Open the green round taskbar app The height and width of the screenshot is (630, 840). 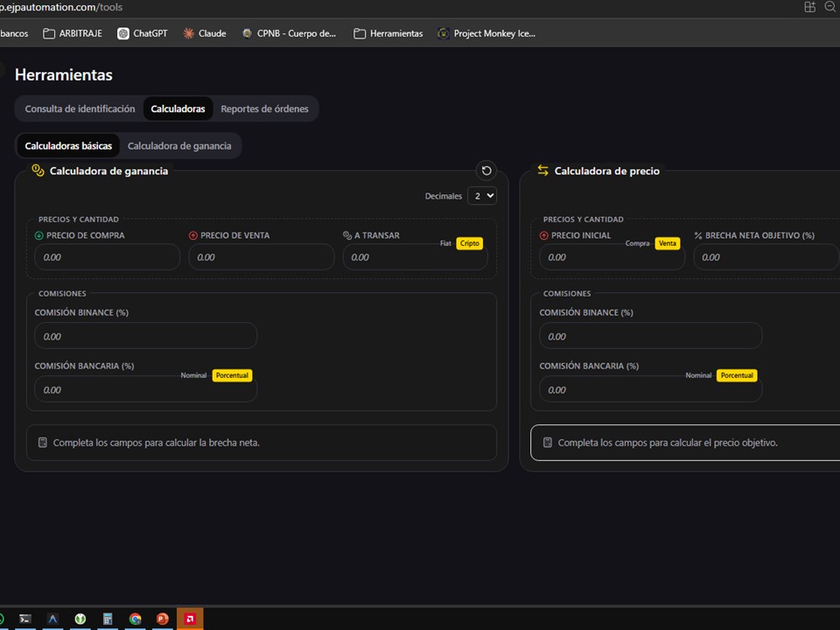point(80,619)
